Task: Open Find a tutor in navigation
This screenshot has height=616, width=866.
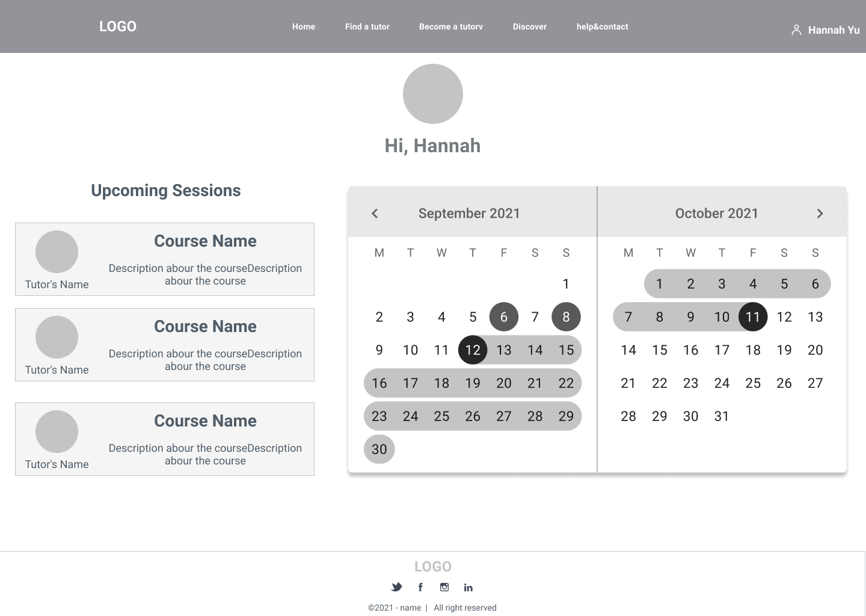Action: point(367,26)
